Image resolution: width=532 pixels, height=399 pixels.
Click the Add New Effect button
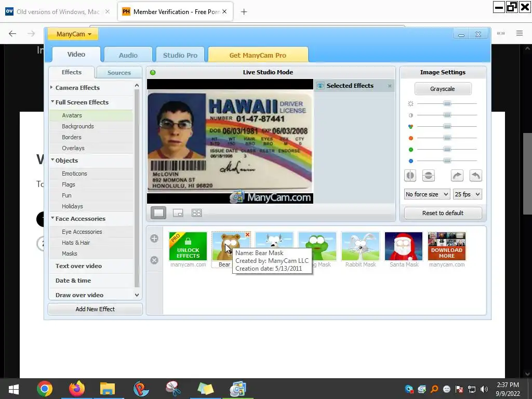95,309
